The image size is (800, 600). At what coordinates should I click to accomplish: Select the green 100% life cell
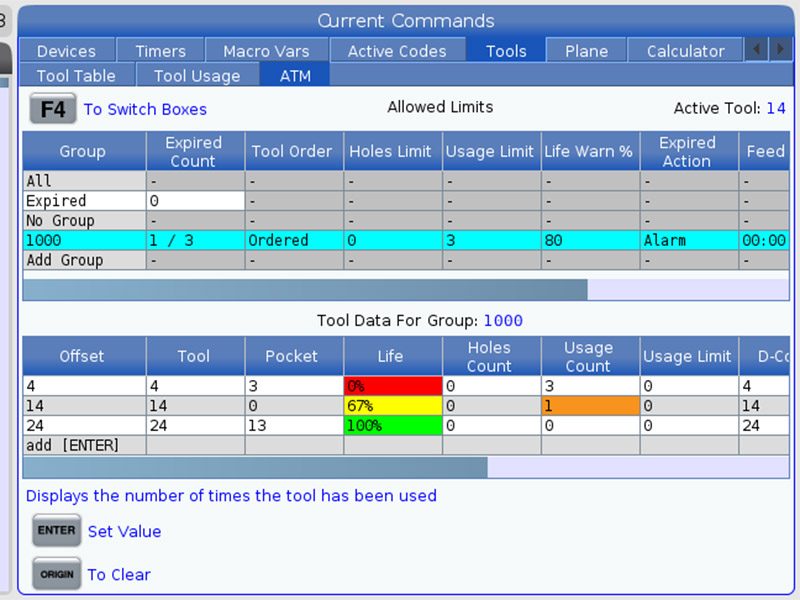(x=392, y=425)
